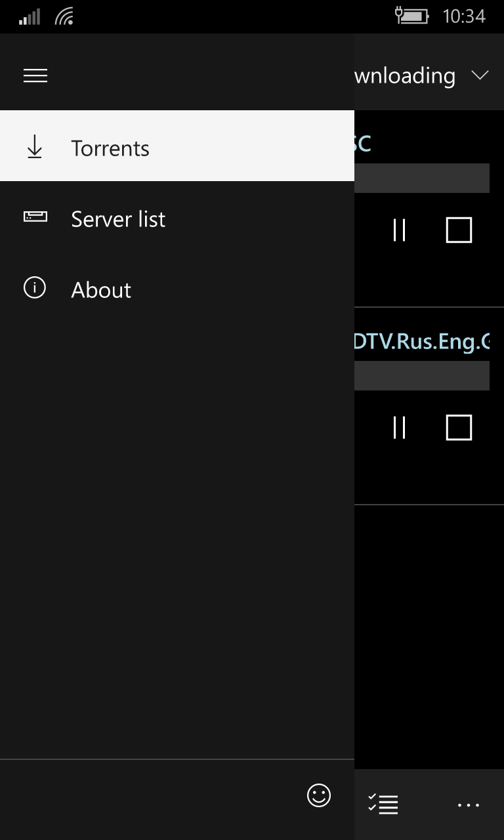Screen dimensions: 504x840
Task: Stop the DTV.Rus.Eng torrent
Action: tap(459, 428)
